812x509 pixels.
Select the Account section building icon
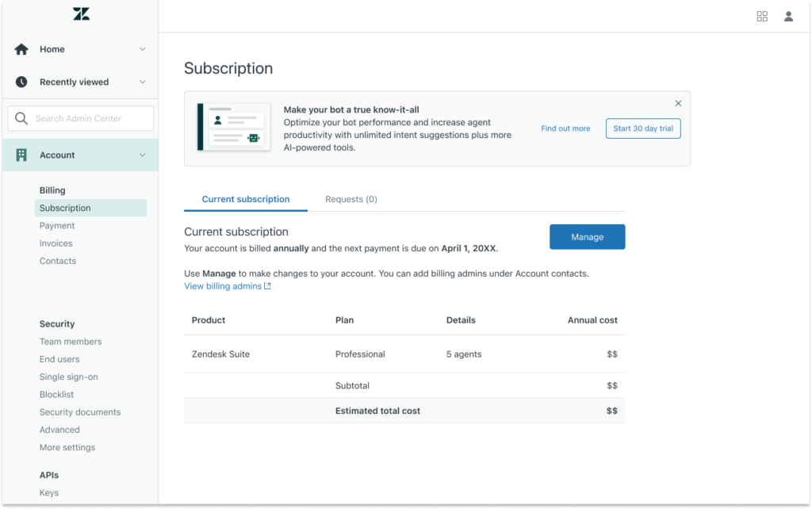21,155
